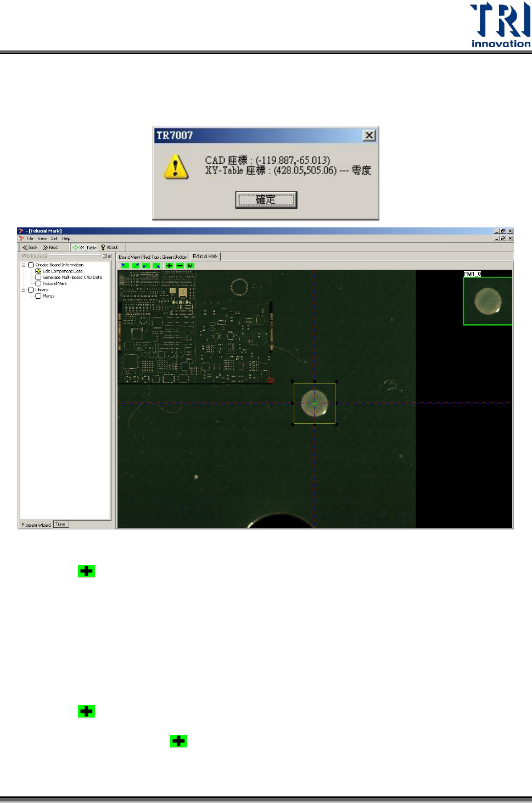This screenshot has height=803, width=532.
Task: Click the green plus icon in the view toolbar
Action: (169, 266)
